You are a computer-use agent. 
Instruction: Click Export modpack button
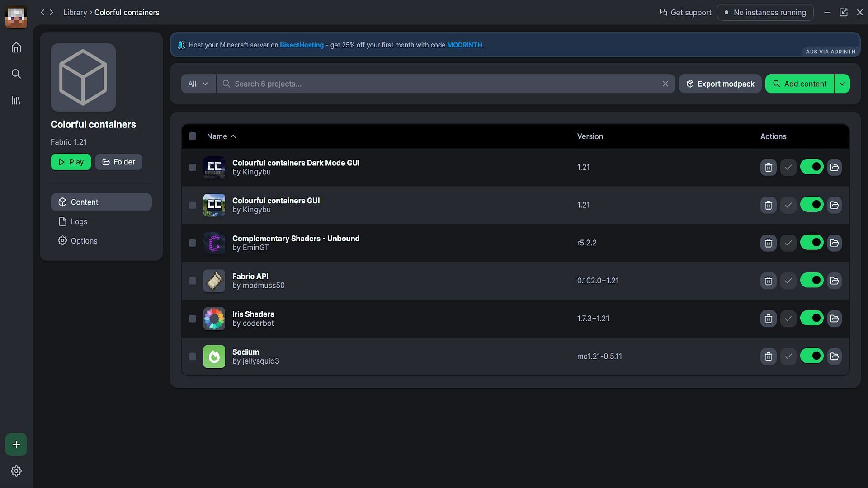tap(720, 84)
